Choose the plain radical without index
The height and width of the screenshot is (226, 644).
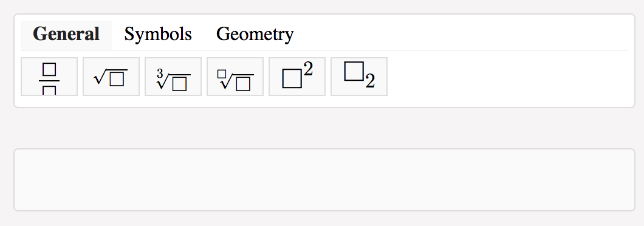[111, 77]
